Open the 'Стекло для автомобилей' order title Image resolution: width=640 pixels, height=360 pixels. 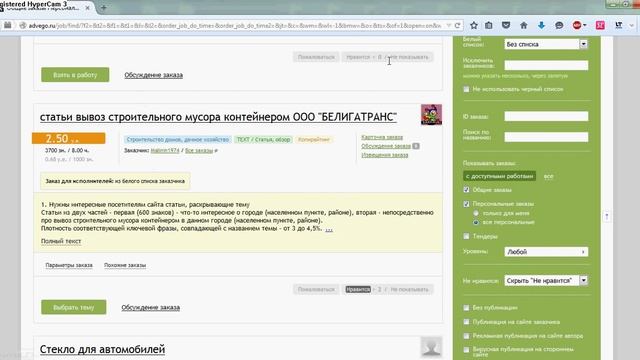(102, 349)
